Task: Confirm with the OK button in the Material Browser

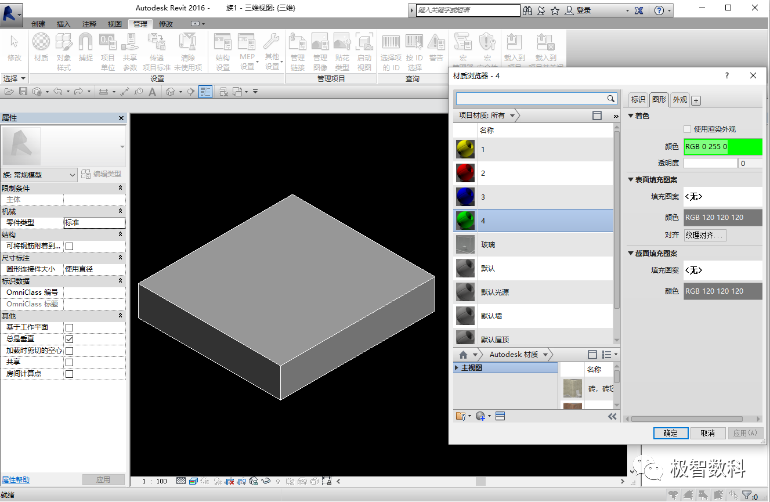Action: tap(670, 433)
